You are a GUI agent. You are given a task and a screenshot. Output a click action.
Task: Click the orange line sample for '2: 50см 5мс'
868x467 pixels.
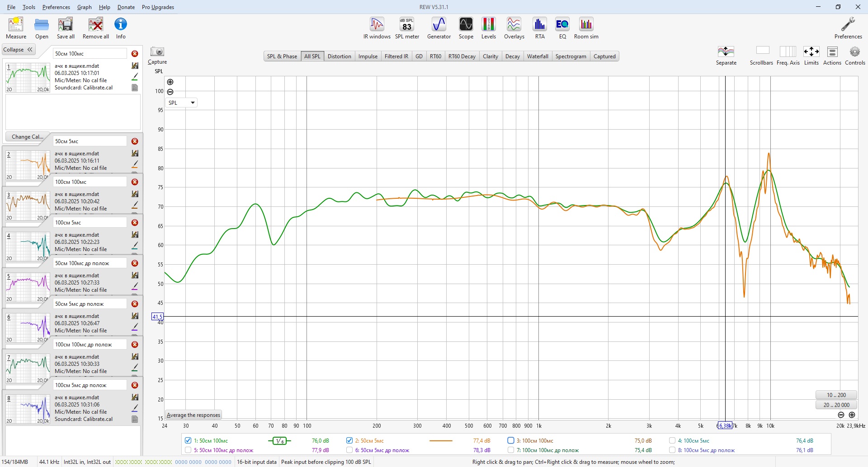tap(441, 441)
